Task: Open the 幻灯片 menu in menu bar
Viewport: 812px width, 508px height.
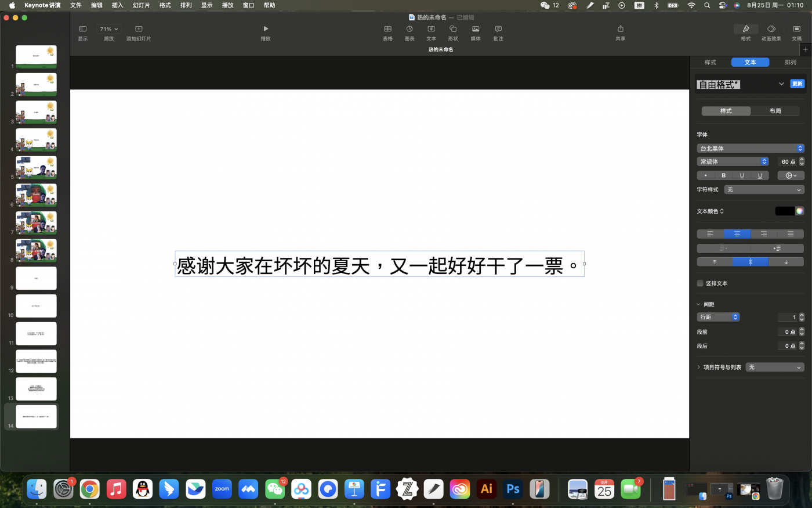Action: pyautogui.click(x=141, y=5)
